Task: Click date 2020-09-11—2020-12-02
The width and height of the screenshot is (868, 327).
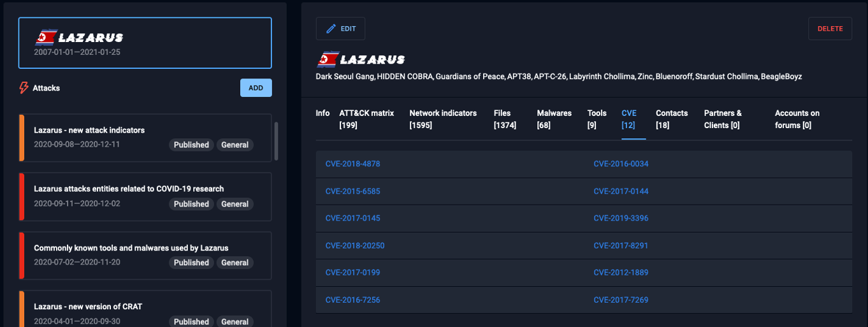Action: pos(76,203)
